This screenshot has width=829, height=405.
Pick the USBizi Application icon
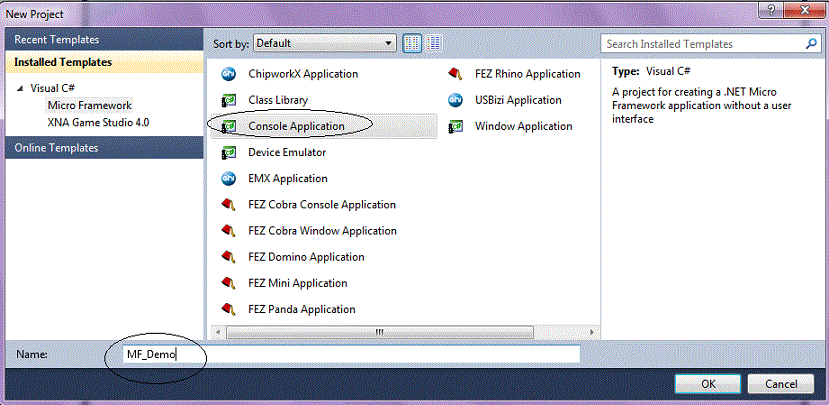click(x=455, y=100)
